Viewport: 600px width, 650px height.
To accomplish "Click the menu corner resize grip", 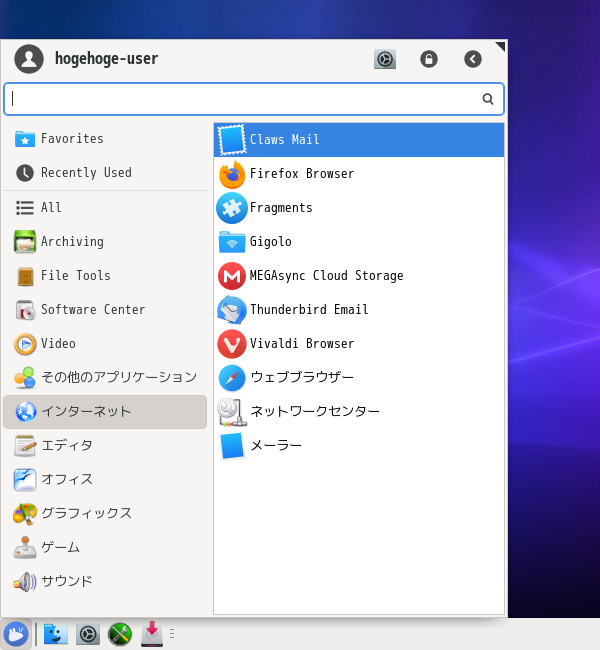I will (x=500, y=46).
